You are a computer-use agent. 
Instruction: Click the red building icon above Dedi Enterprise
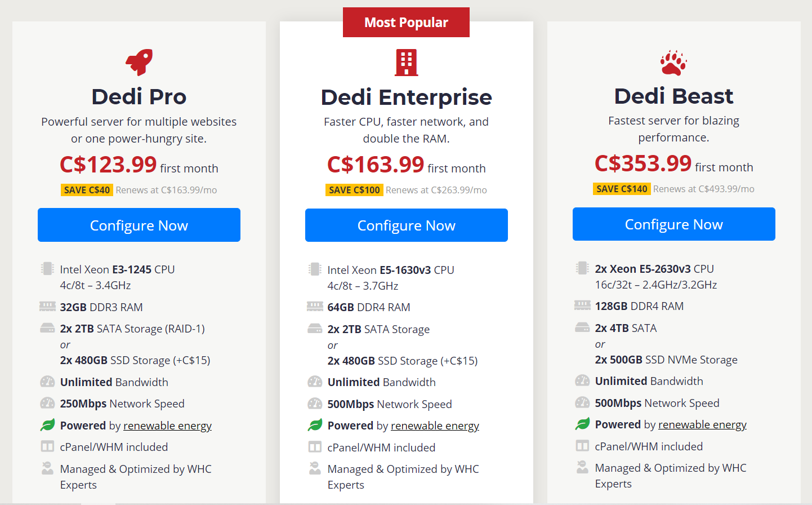407,63
